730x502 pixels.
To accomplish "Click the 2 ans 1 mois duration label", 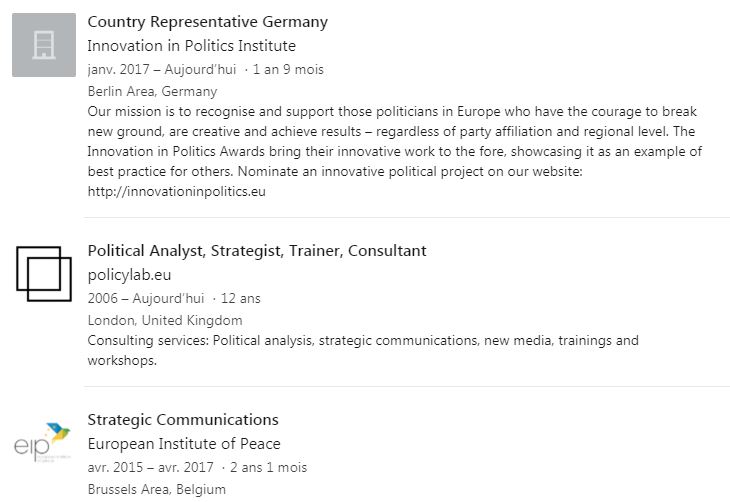I will [269, 467].
